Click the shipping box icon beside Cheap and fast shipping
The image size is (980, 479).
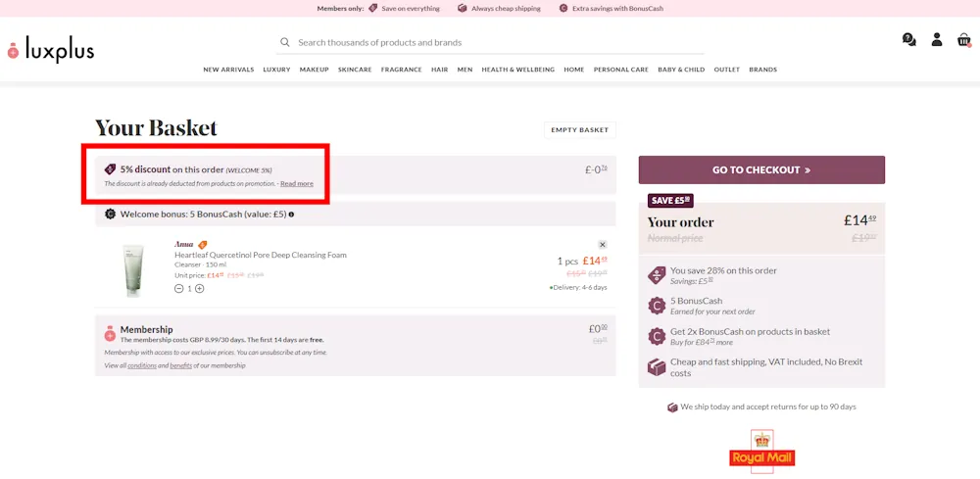tap(657, 366)
